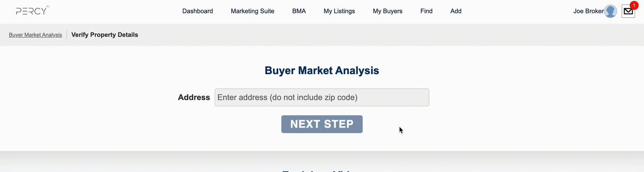Open the Find menu
644x172 pixels.
coord(427,11)
